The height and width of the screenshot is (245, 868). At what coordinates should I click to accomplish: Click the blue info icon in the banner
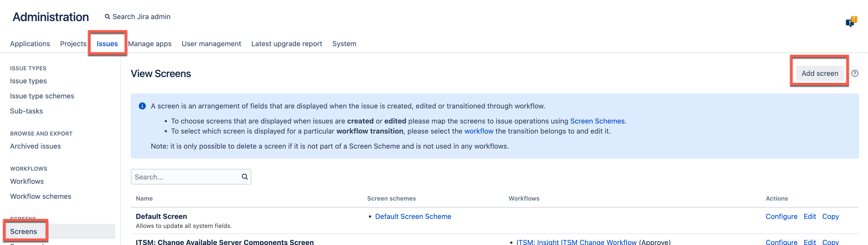coord(143,106)
